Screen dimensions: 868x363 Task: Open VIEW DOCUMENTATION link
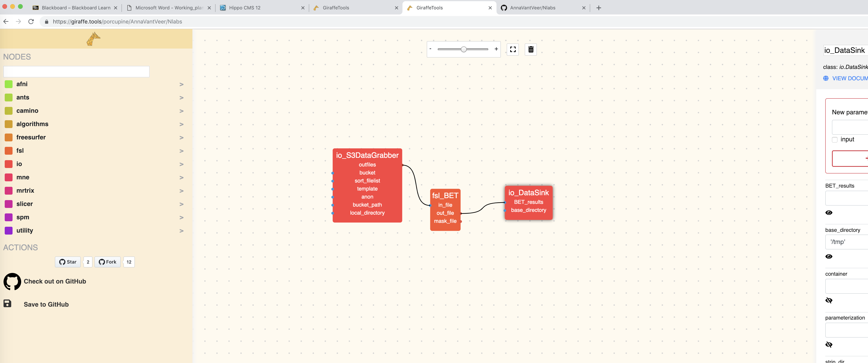[849, 78]
